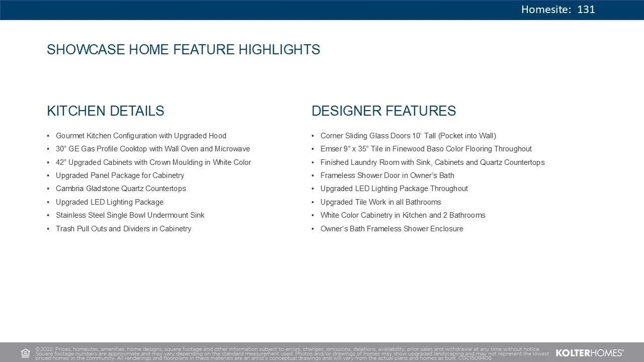644x362 pixels.
Task: Click Corner Sliding Glass Doors bullet
Action: click(408, 136)
